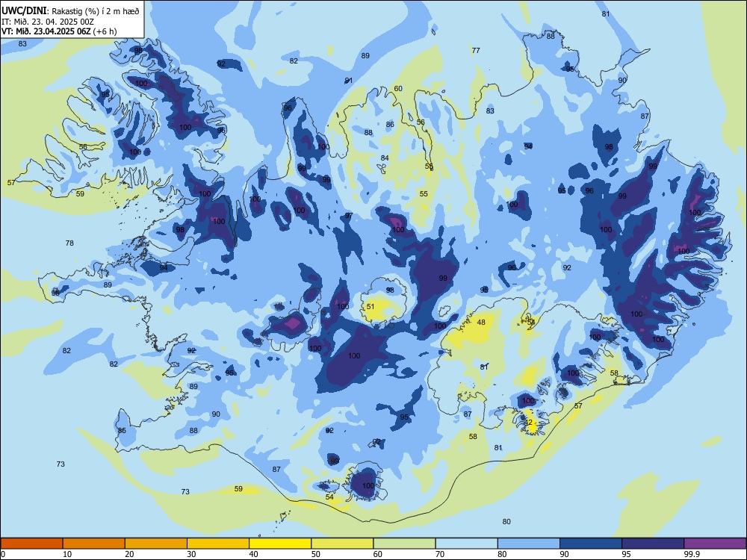Click the legend tick label '95'
The height and width of the screenshot is (560, 747).
tap(626, 554)
